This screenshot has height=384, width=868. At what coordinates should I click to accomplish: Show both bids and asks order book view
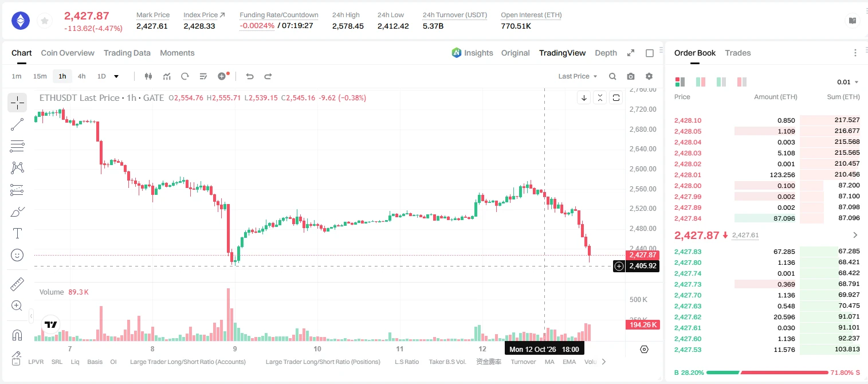tap(680, 82)
